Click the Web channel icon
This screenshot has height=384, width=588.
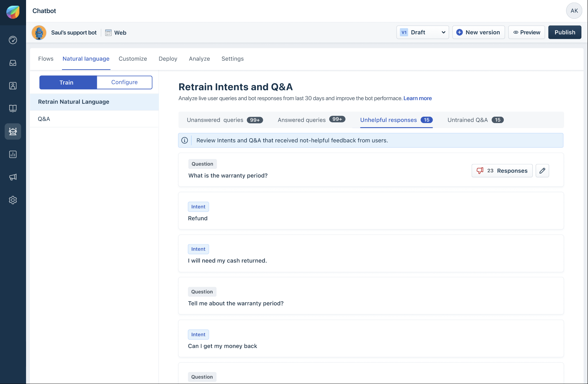coord(108,33)
